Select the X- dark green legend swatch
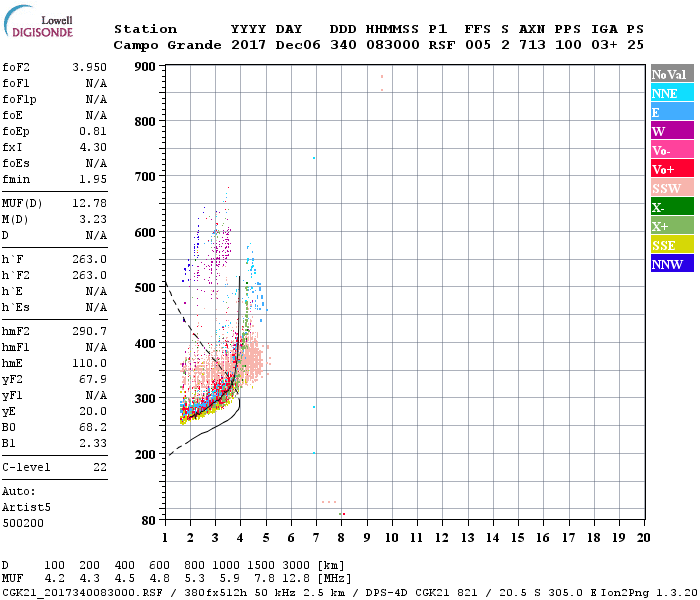Image resolution: width=700 pixels, height=600 pixels. (671, 207)
